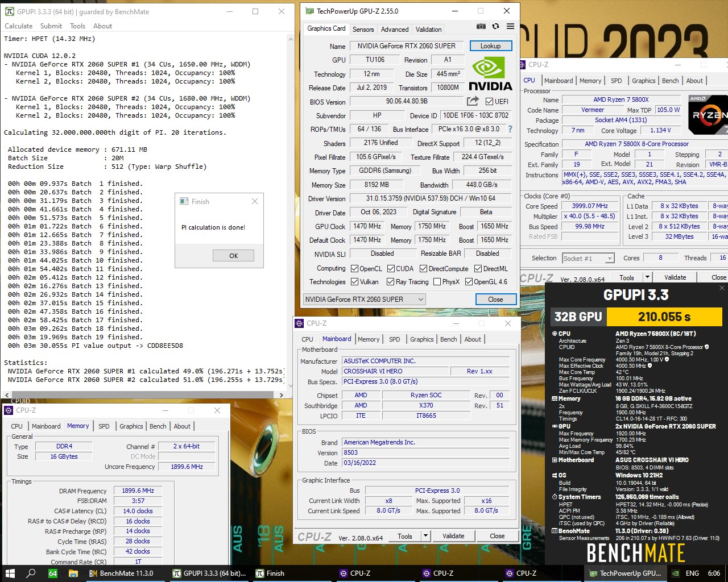Click the Ryzen logo in CPU-Z CPU window
The height and width of the screenshot is (582, 728).
click(x=708, y=115)
